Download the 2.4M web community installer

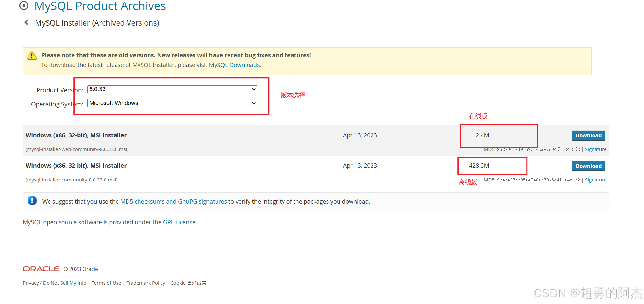coord(588,135)
